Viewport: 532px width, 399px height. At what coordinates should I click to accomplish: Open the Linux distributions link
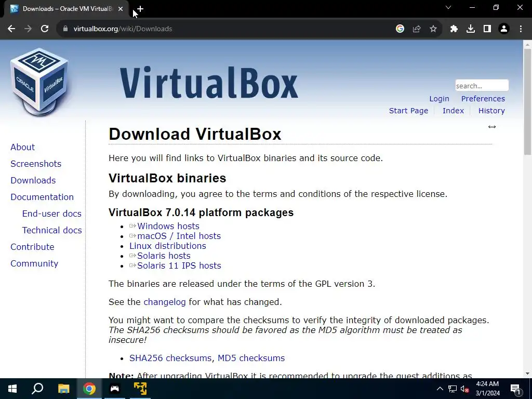(168, 246)
